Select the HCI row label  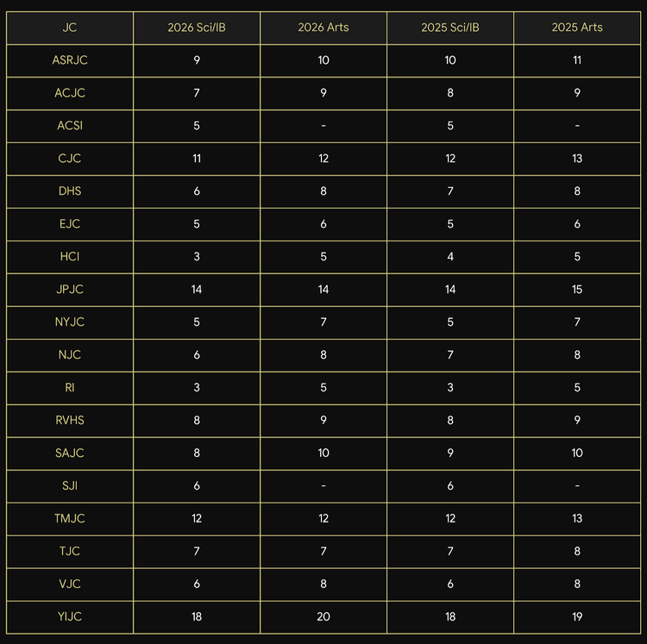[70, 256]
